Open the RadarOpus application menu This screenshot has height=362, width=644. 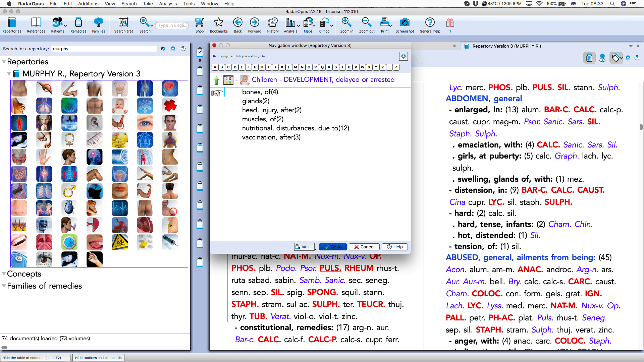tap(31, 4)
